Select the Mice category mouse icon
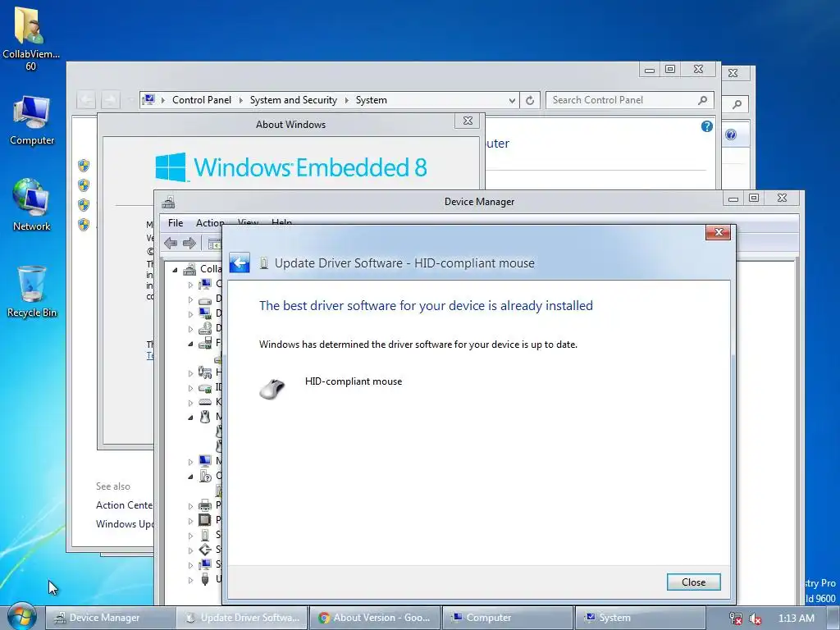 coord(205,416)
